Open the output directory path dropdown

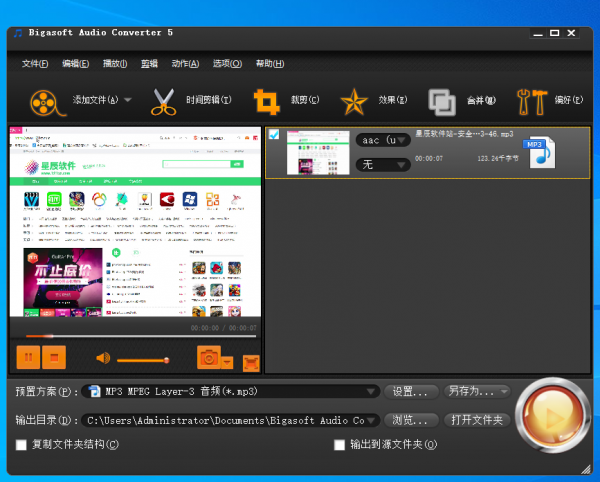[231, 420]
